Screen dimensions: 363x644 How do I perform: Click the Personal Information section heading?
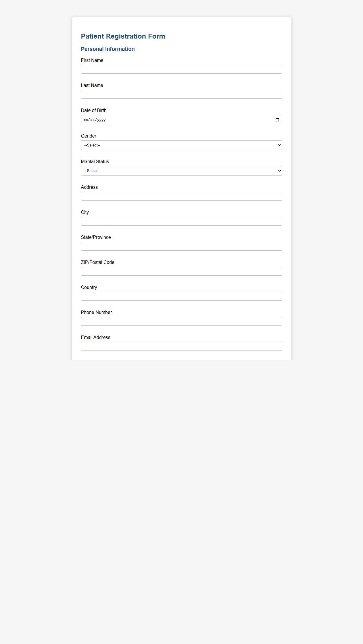[x=108, y=49]
